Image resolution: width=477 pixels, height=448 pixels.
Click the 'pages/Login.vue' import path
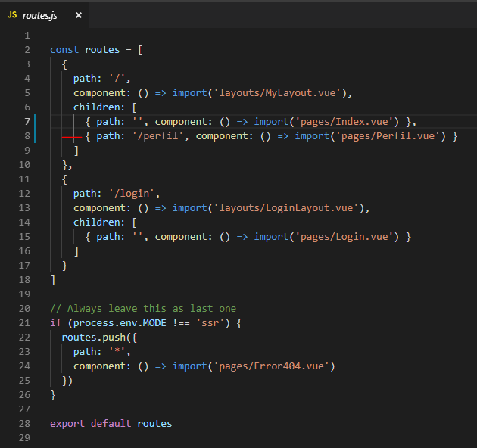343,237
